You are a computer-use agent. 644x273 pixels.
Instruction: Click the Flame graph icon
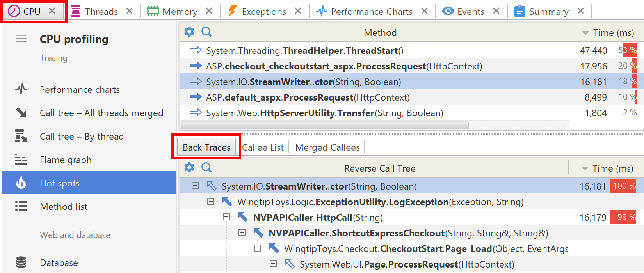coord(21,160)
